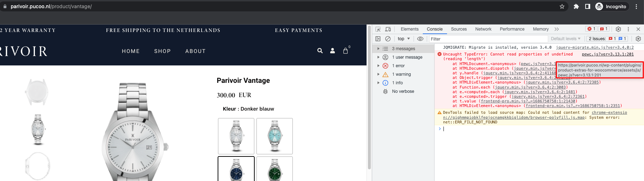The width and height of the screenshot is (644, 181).
Task: Select the dark blue dial watch swatch
Action: pos(236,169)
